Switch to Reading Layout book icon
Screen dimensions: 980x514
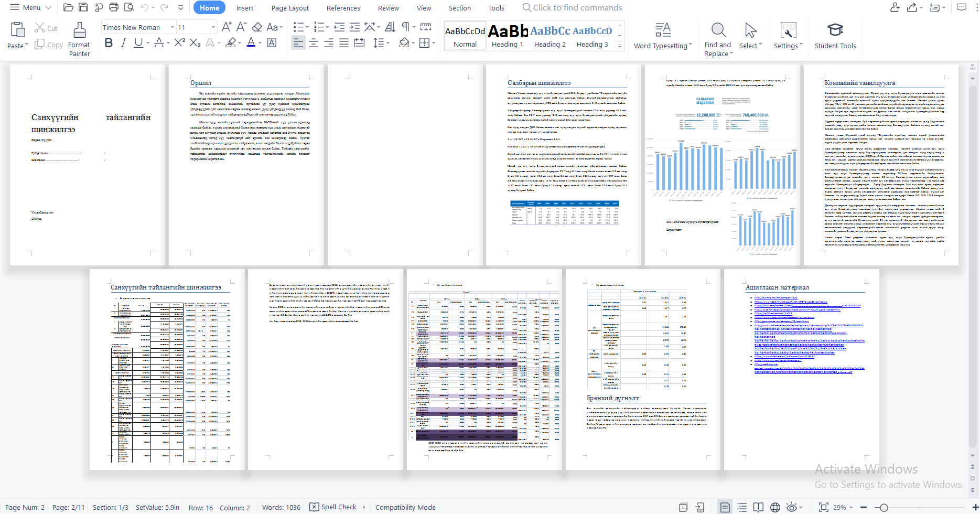coord(758,507)
